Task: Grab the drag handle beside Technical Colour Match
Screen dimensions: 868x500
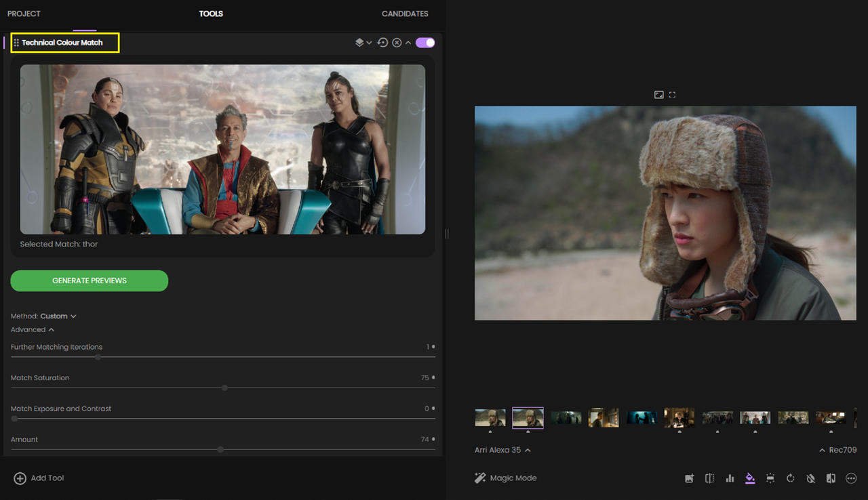Action: tap(16, 43)
